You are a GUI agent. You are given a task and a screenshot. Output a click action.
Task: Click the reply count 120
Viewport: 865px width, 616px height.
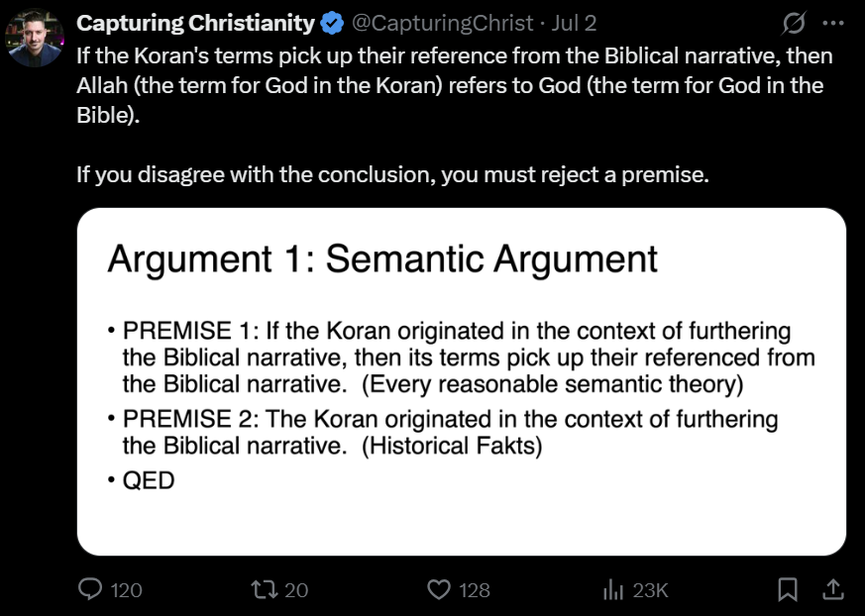point(126,590)
